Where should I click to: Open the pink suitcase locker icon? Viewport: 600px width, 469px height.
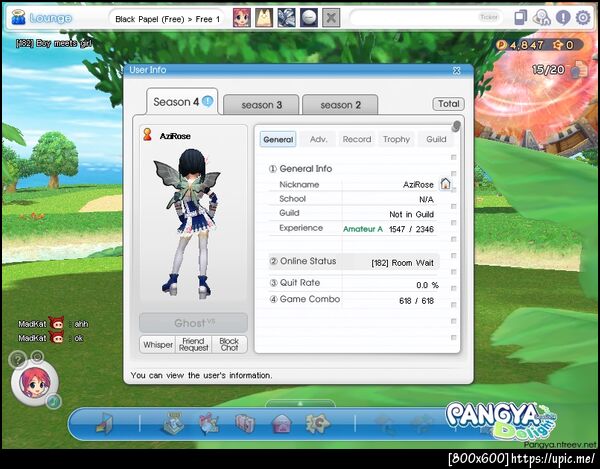[x=245, y=423]
